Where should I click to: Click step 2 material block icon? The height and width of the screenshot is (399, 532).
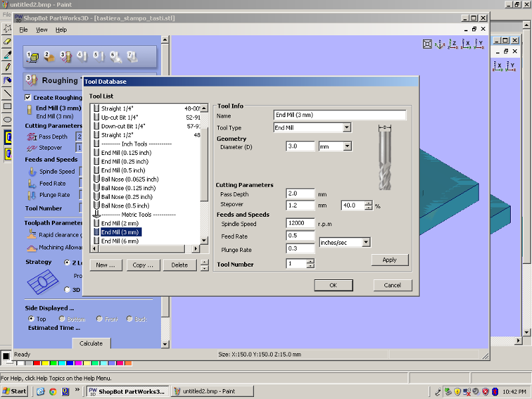pos(49,57)
